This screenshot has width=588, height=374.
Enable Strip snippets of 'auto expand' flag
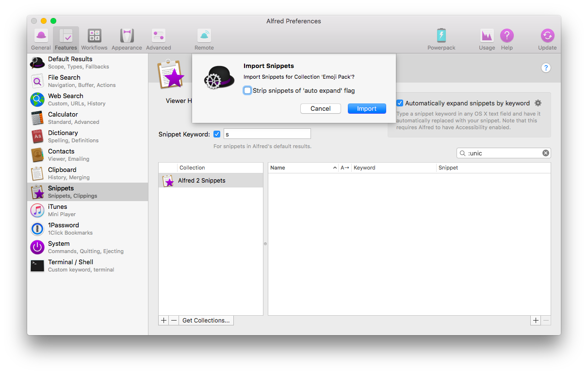coord(247,90)
